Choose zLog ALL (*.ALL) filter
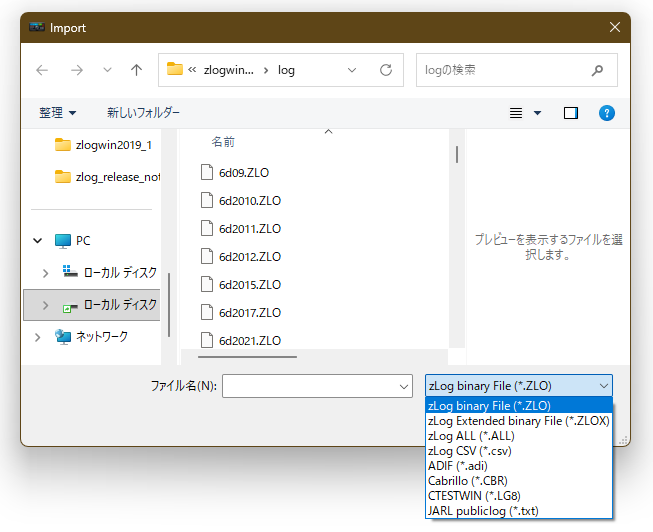 pos(518,436)
